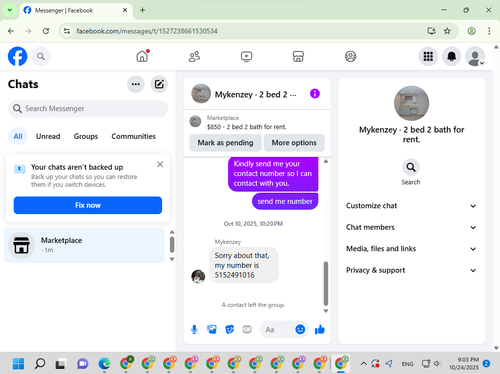Click the conversation vertical scrollbar thumb
The height and width of the screenshot is (374, 500).
[x=326, y=283]
